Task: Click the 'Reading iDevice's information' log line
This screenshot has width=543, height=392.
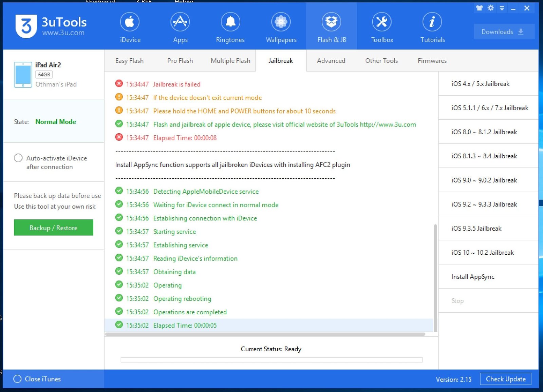Action: [x=195, y=258]
